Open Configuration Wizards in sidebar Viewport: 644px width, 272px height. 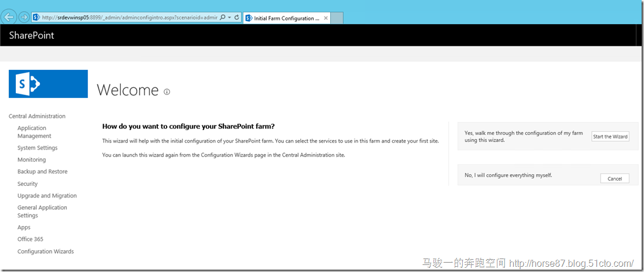click(46, 251)
